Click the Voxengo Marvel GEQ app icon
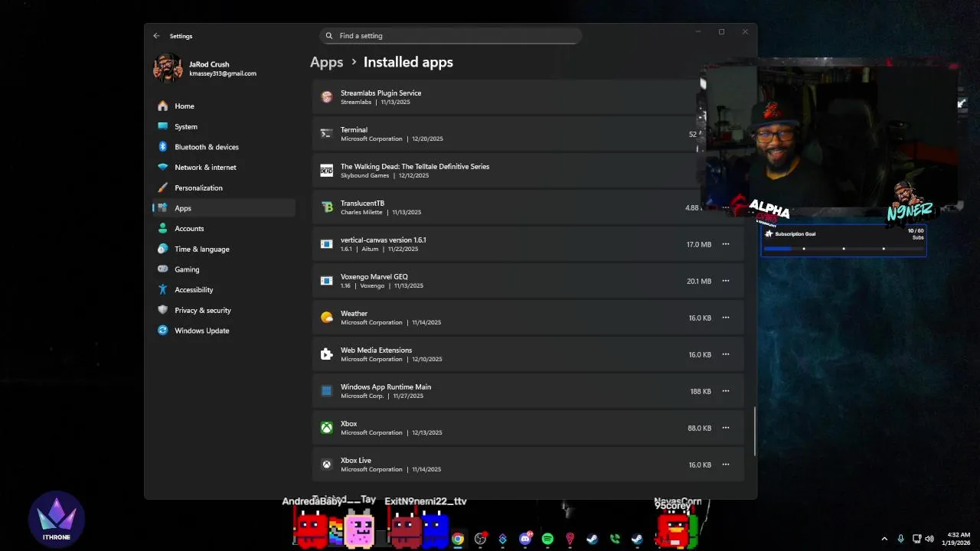The width and height of the screenshot is (980, 551). (x=327, y=281)
